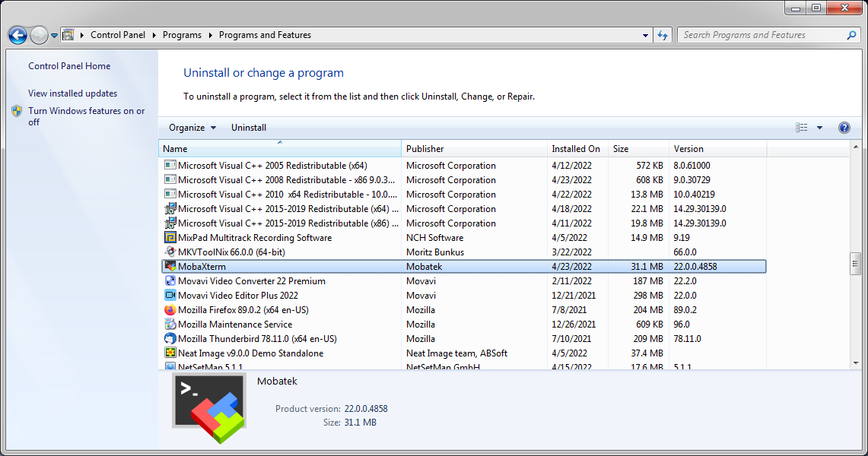Sort by the Size column header
Screen dimensions: 868x456
pos(638,149)
